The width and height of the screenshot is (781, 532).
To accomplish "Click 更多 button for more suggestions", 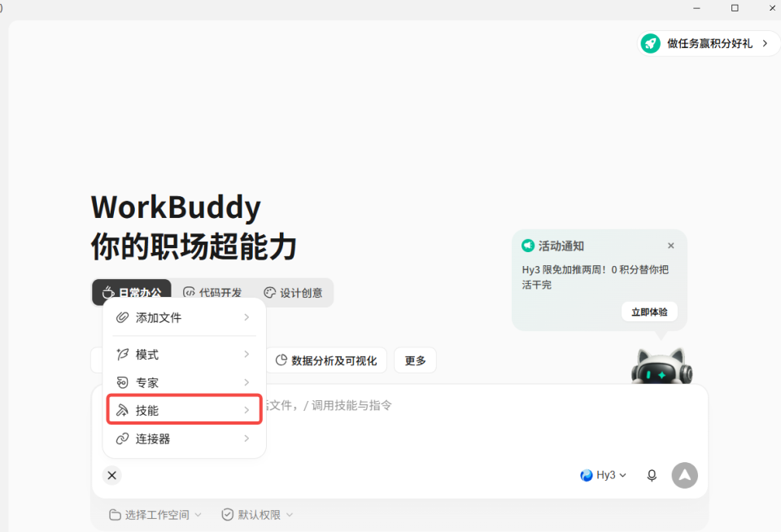I will (x=415, y=360).
